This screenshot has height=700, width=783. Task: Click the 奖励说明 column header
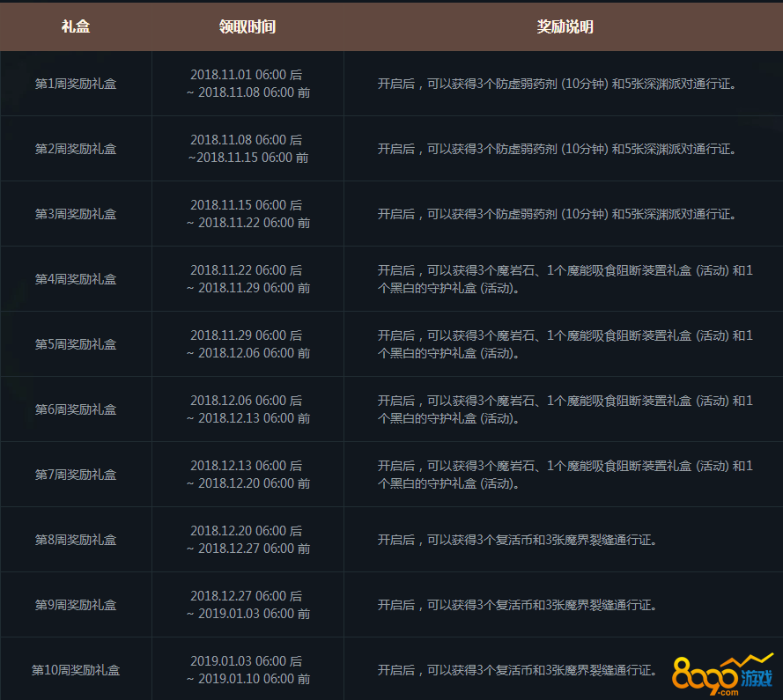[x=565, y=26]
